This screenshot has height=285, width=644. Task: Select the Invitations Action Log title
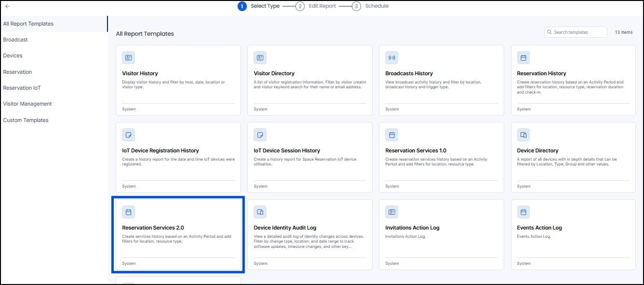tap(413, 228)
